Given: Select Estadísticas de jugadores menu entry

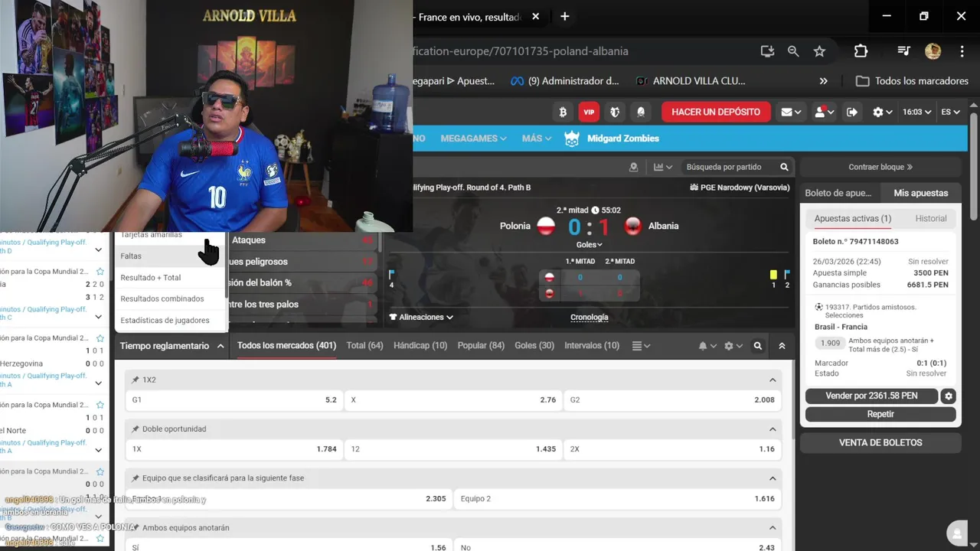Looking at the screenshot, I should (x=171, y=321).
